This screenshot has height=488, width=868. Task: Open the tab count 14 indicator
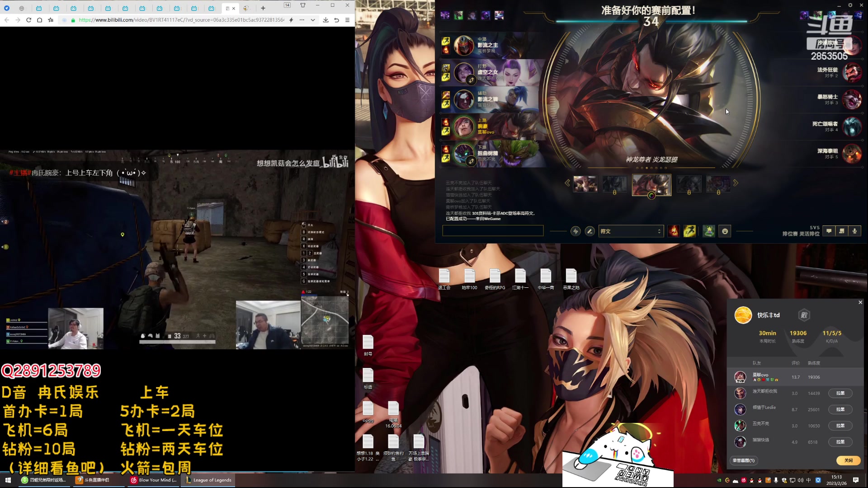click(287, 5)
